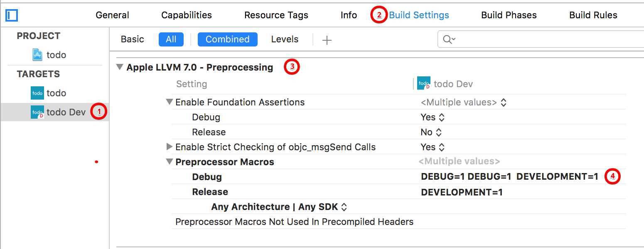This screenshot has height=249, width=644.
Task: Switch filter to Basic settings
Action: [133, 39]
